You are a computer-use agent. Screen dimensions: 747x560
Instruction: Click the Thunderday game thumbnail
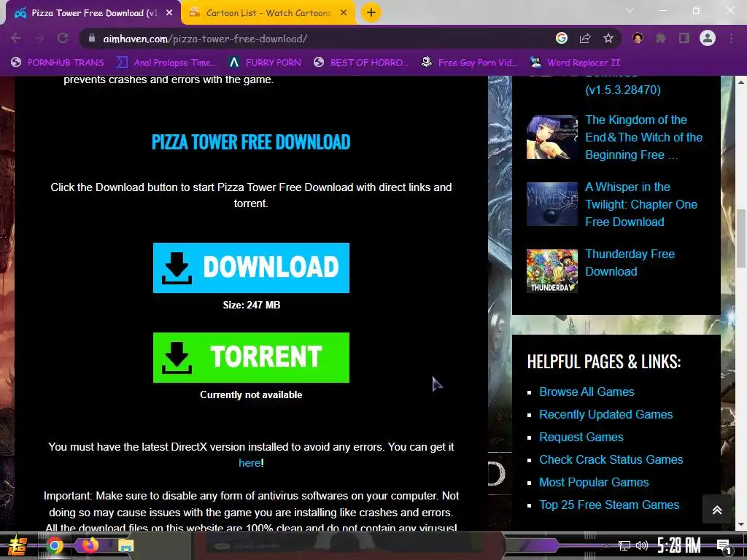551,271
